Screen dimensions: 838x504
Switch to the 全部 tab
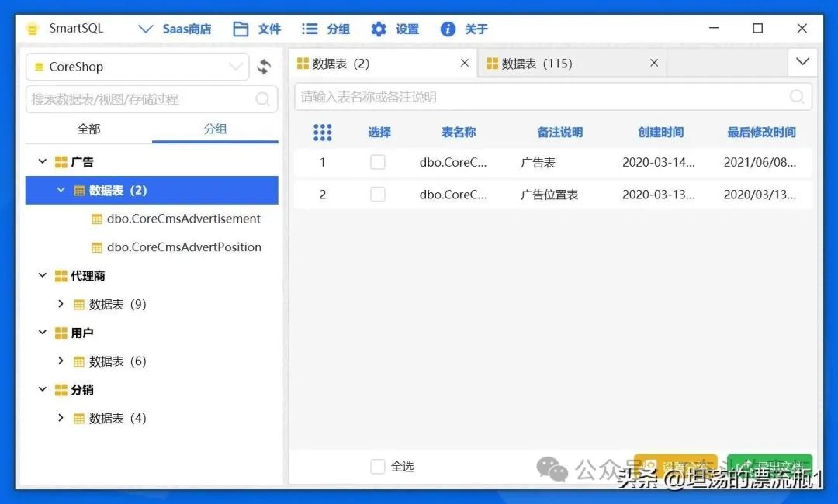coord(88,129)
